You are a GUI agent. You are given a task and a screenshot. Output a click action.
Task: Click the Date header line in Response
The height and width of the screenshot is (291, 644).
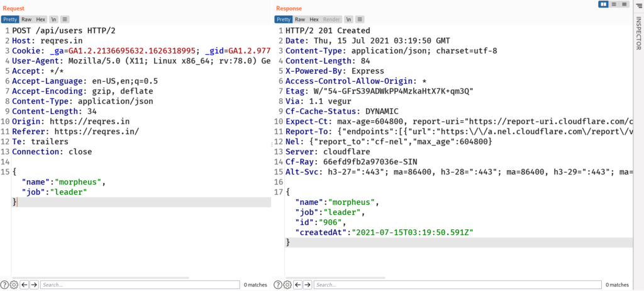coord(367,41)
